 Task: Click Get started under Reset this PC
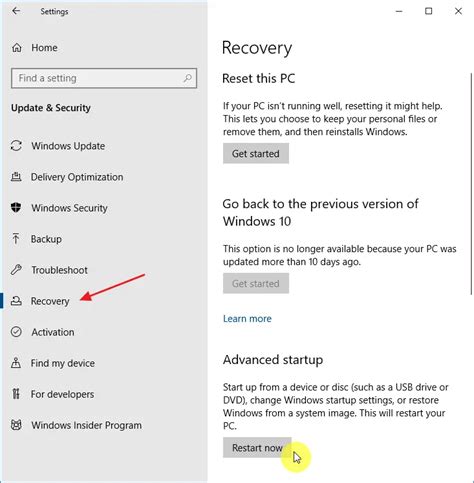click(x=256, y=153)
